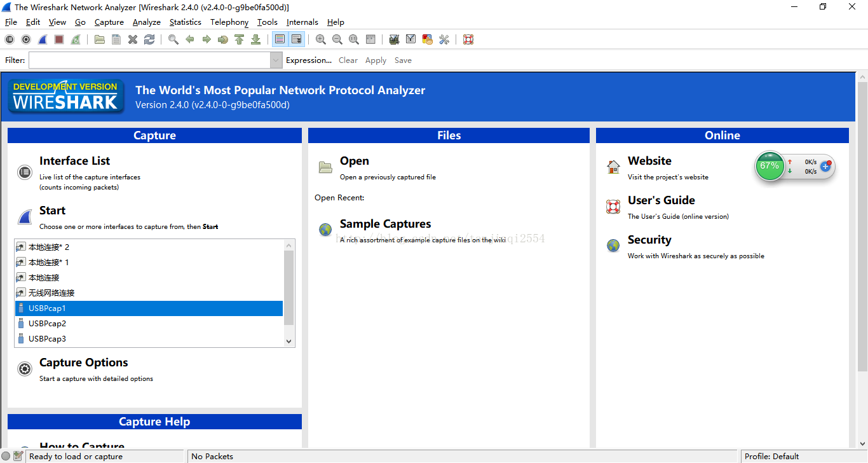
Task: Zoom out with the minus magnifier icon
Action: [x=337, y=39]
